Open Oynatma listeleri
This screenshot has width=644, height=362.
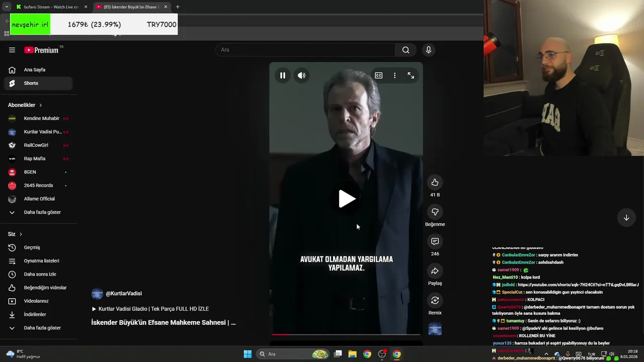38,261
